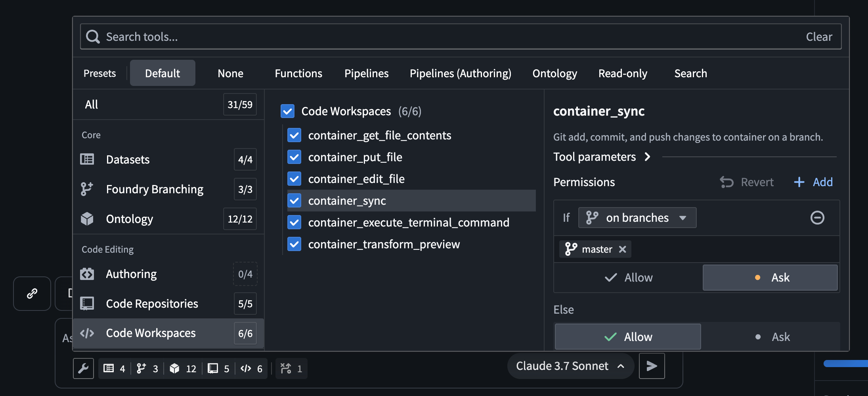Image resolution: width=868 pixels, height=396 pixels.
Task: Switch to the Read-only preset tab
Action: 623,73
